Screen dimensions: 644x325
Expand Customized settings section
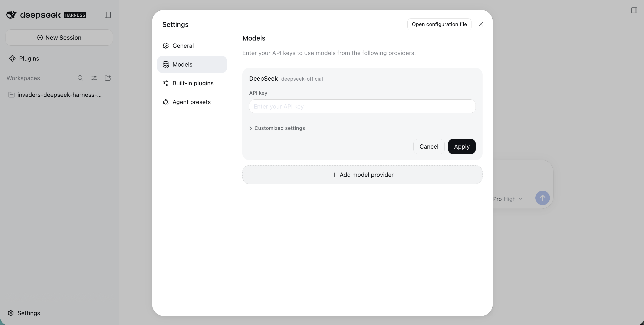(x=277, y=128)
